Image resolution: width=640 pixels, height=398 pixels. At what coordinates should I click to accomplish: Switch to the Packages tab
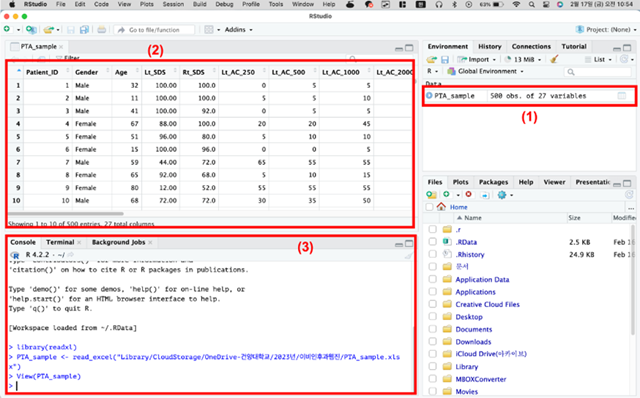coord(493,182)
